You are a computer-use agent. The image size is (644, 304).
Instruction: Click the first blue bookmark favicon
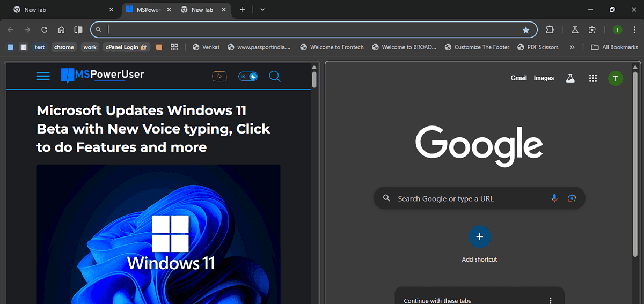[10, 47]
